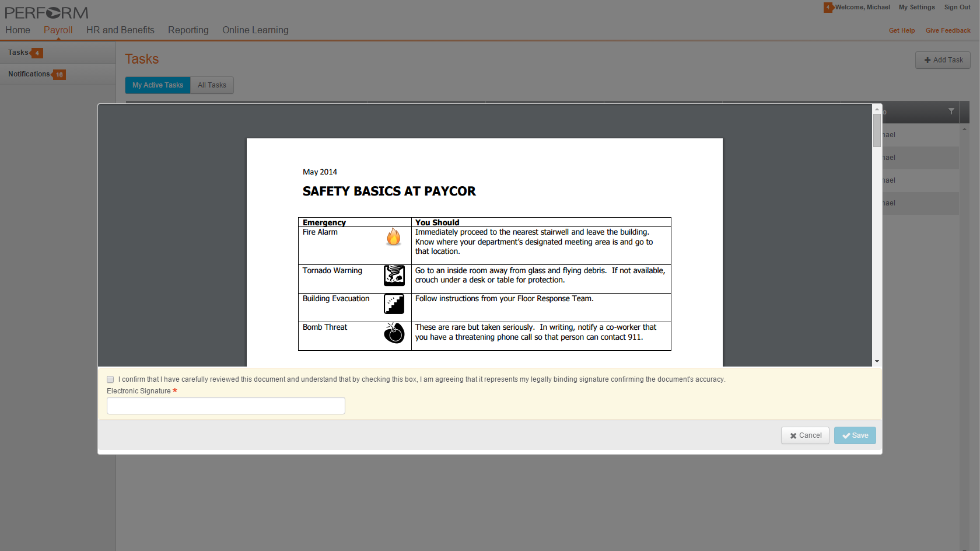Click Sign Out link
980x551 pixels.
pyautogui.click(x=957, y=7)
